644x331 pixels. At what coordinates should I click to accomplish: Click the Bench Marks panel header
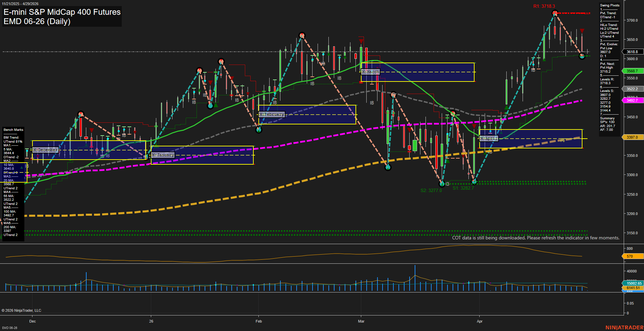(x=13, y=129)
